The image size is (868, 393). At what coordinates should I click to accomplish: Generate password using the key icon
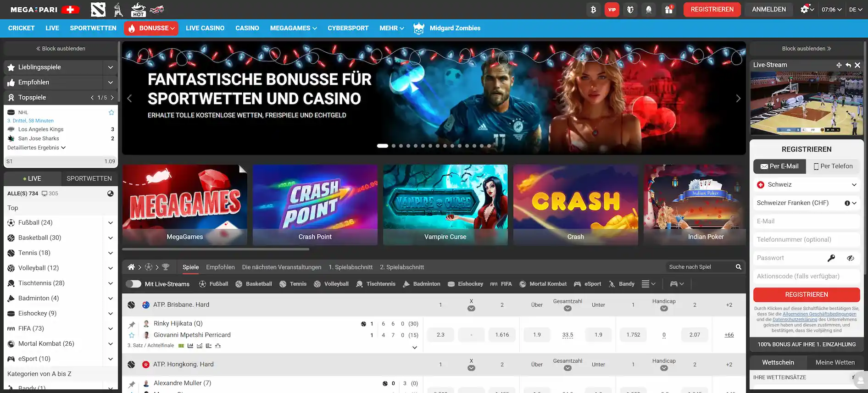coord(831,258)
